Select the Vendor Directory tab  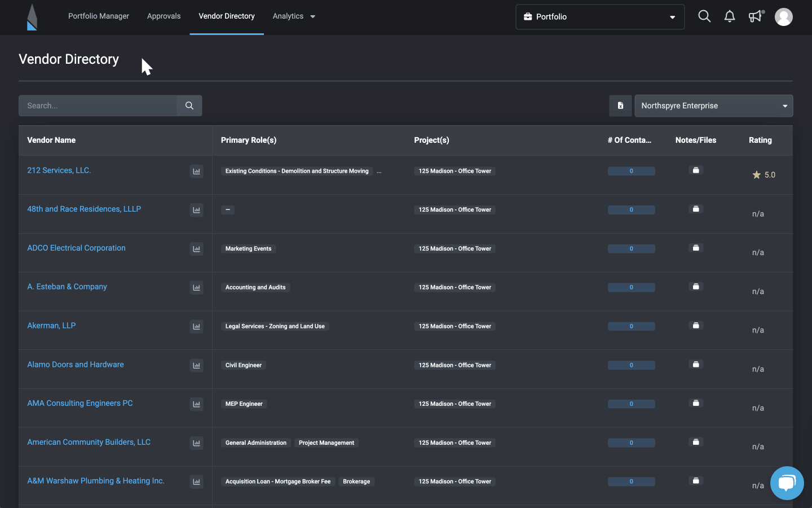pyautogui.click(x=227, y=16)
